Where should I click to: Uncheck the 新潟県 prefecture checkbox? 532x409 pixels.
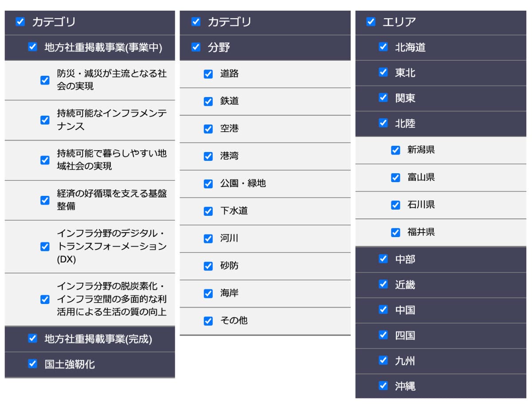tap(395, 150)
